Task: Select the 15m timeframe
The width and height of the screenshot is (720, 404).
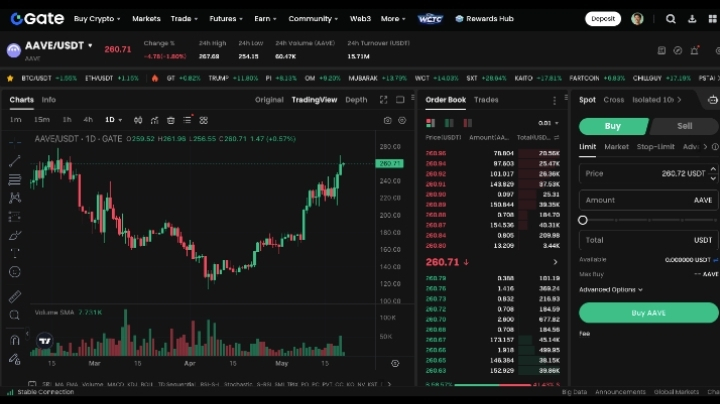Action: (x=42, y=120)
